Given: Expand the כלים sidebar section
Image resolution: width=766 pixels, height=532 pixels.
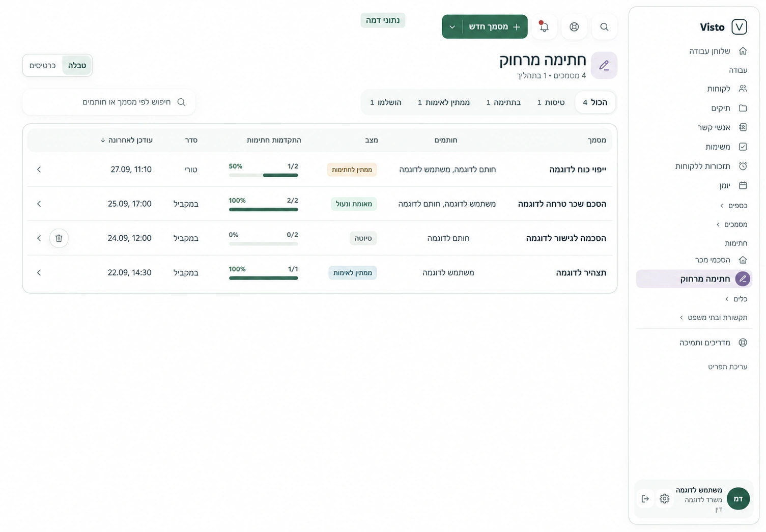Looking at the screenshot, I should click(x=736, y=299).
